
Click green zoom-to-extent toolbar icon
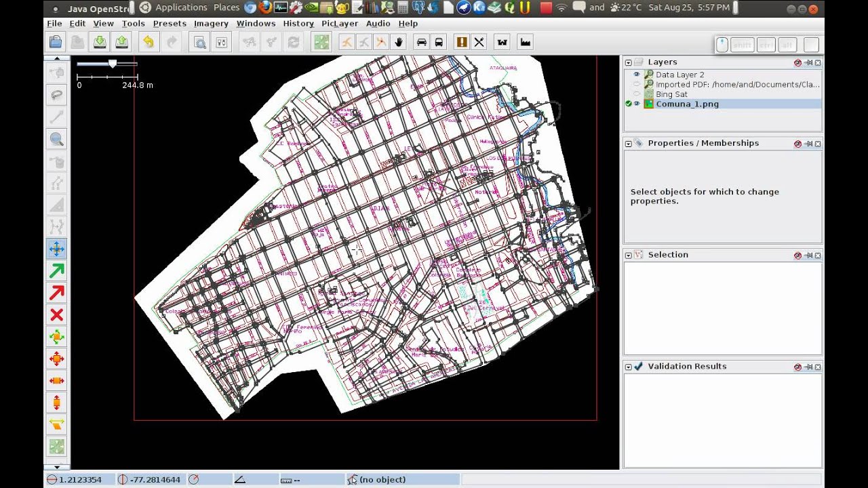[321, 42]
